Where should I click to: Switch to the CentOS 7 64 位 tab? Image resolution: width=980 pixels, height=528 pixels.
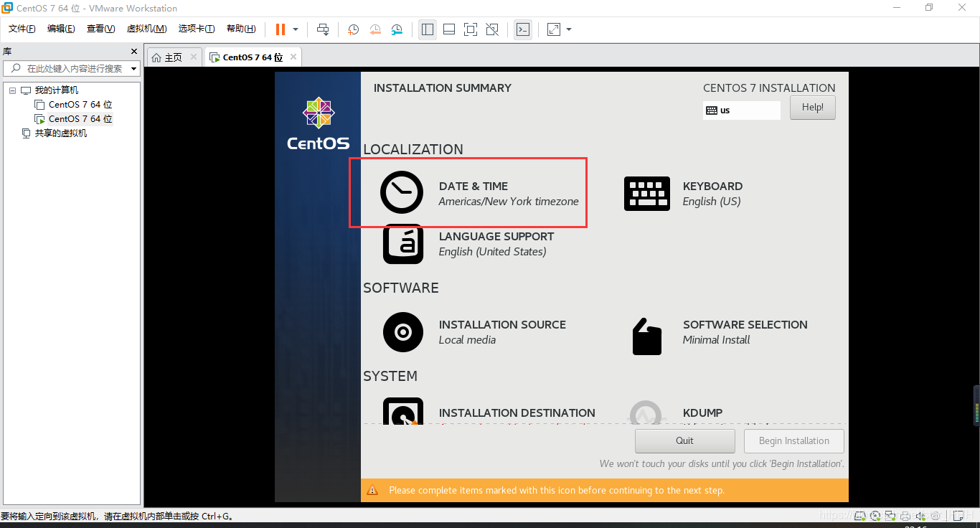click(253, 57)
